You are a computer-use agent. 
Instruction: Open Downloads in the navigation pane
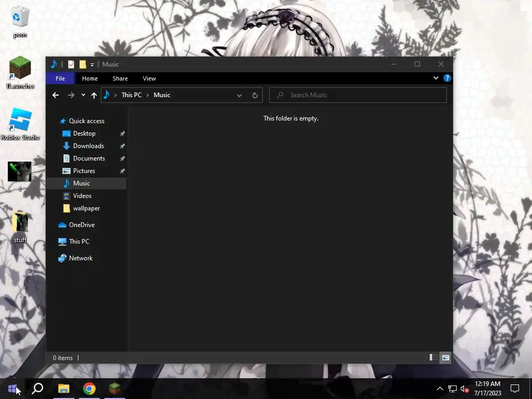click(88, 146)
